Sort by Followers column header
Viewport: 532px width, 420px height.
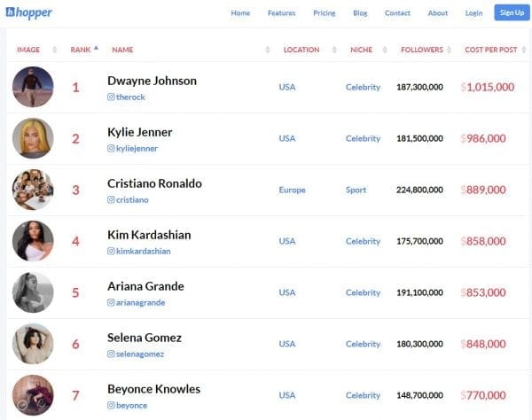pos(421,50)
